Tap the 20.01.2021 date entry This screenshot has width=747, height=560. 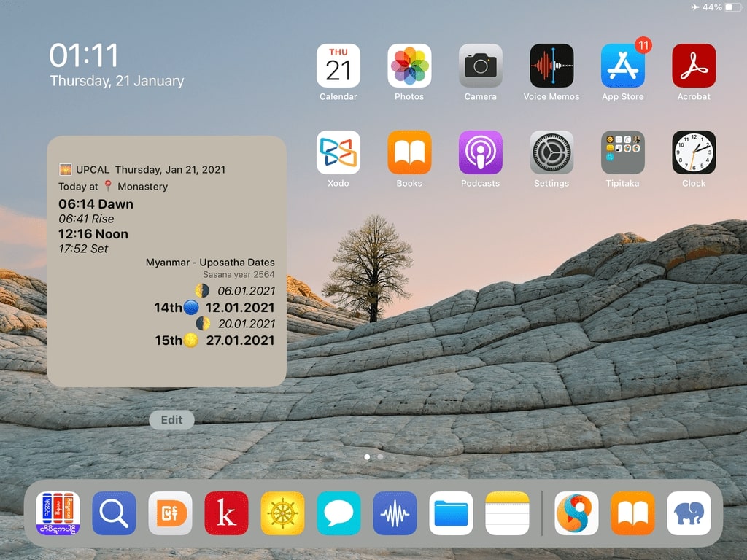click(x=247, y=324)
